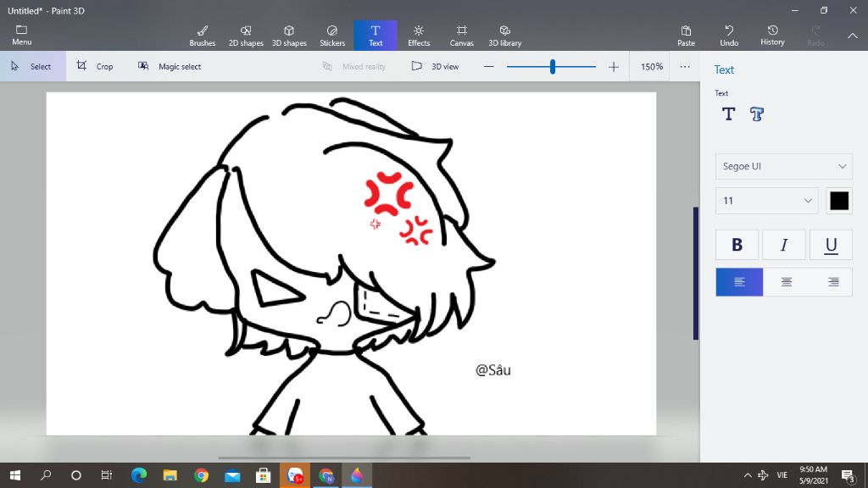Open the Canvas tab
This screenshot has width=868, height=488.
pos(462,36)
